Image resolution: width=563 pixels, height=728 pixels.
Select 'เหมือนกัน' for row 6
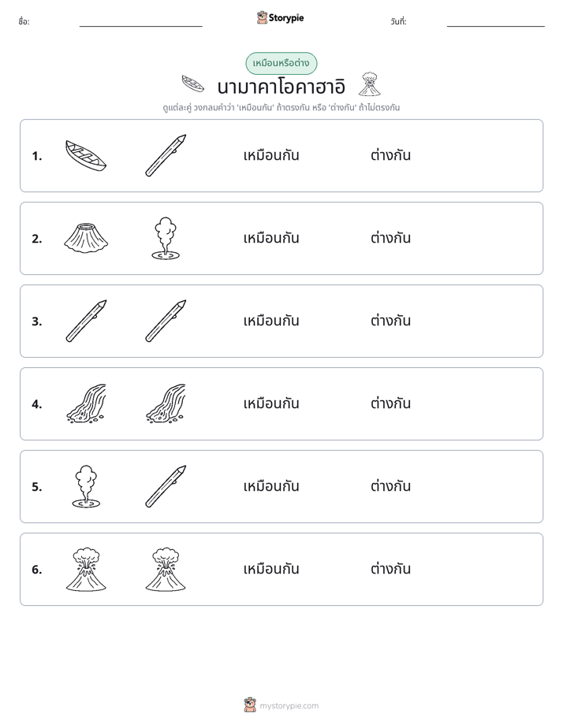(271, 569)
